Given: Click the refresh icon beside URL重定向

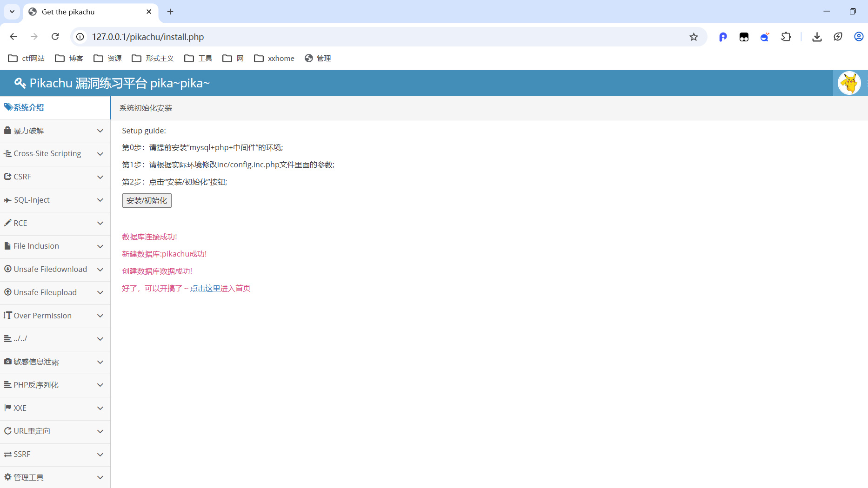Looking at the screenshot, I should [x=8, y=431].
